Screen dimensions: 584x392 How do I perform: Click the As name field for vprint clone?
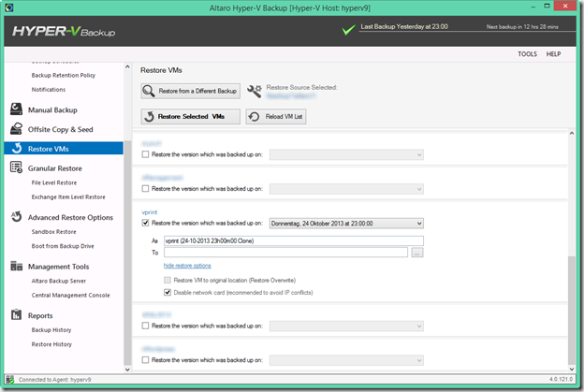[x=294, y=240]
